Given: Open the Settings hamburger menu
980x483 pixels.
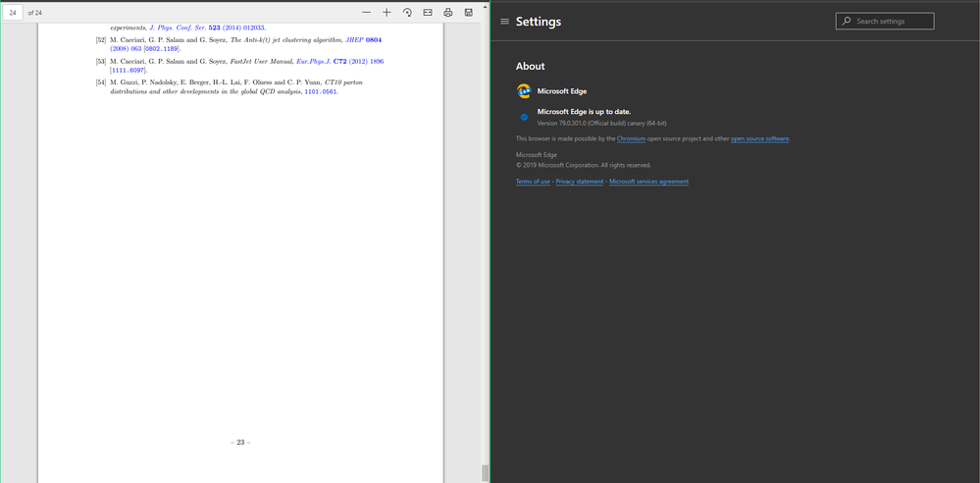Looking at the screenshot, I should pos(505,22).
